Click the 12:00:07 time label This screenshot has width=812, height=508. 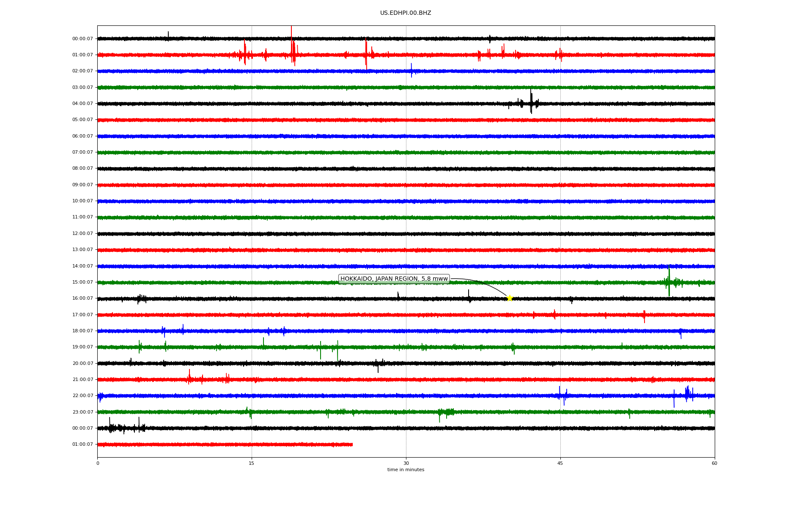tap(82, 234)
